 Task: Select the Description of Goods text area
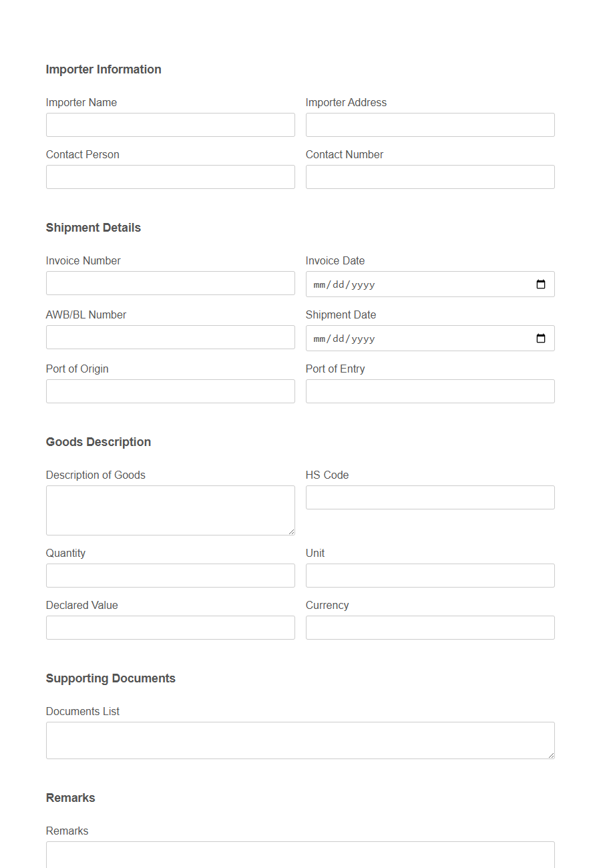170,510
